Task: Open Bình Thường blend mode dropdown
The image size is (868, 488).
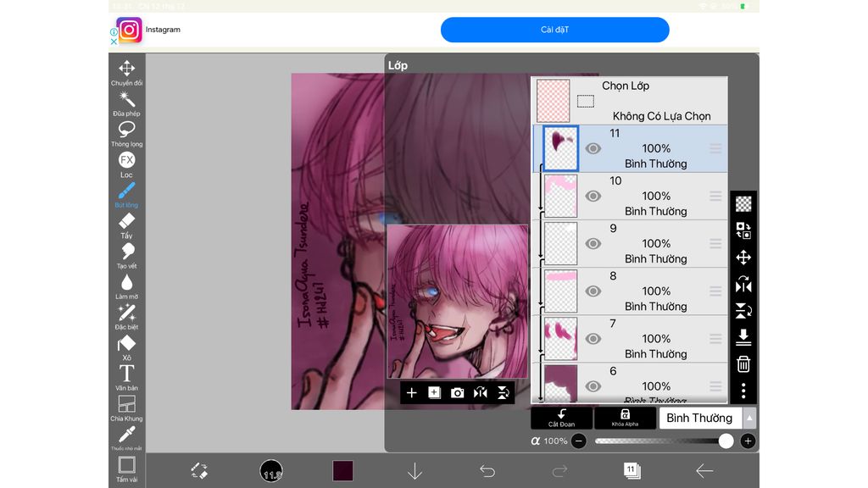Action: pos(699,419)
